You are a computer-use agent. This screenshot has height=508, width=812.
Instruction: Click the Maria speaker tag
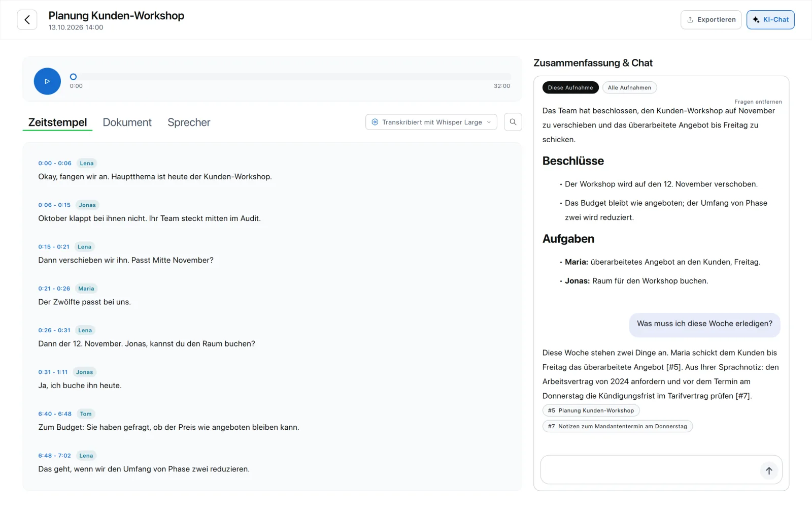(x=86, y=289)
